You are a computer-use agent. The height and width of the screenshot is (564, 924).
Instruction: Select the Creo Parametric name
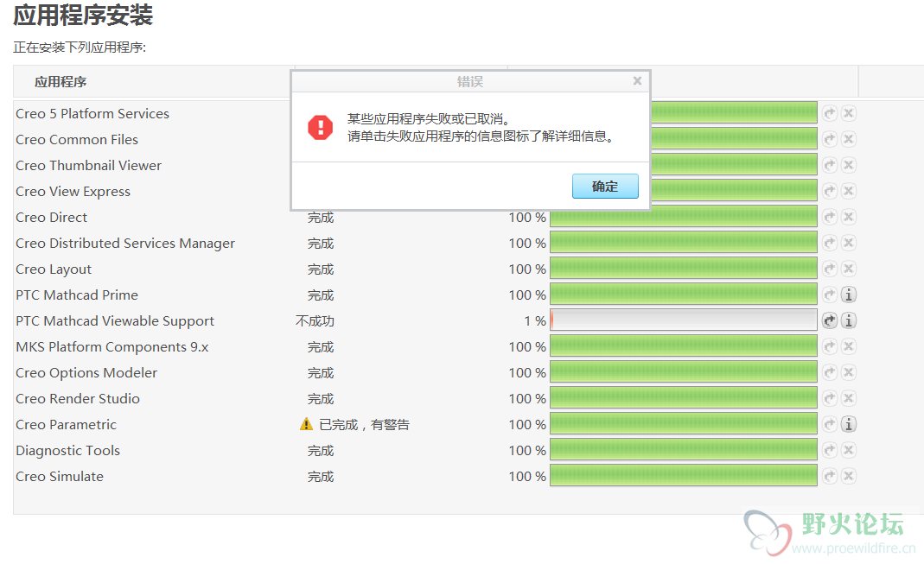(x=66, y=424)
